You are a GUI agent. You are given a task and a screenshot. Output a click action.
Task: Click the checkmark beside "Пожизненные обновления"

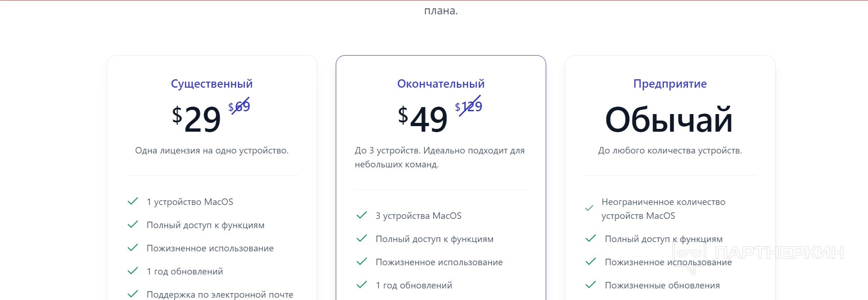coord(591,285)
